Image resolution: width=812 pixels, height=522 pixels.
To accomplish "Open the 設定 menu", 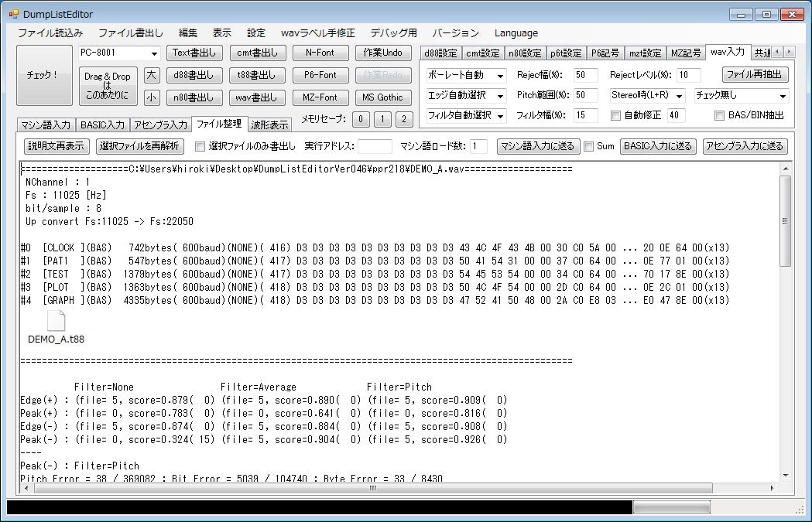I will pyautogui.click(x=255, y=33).
